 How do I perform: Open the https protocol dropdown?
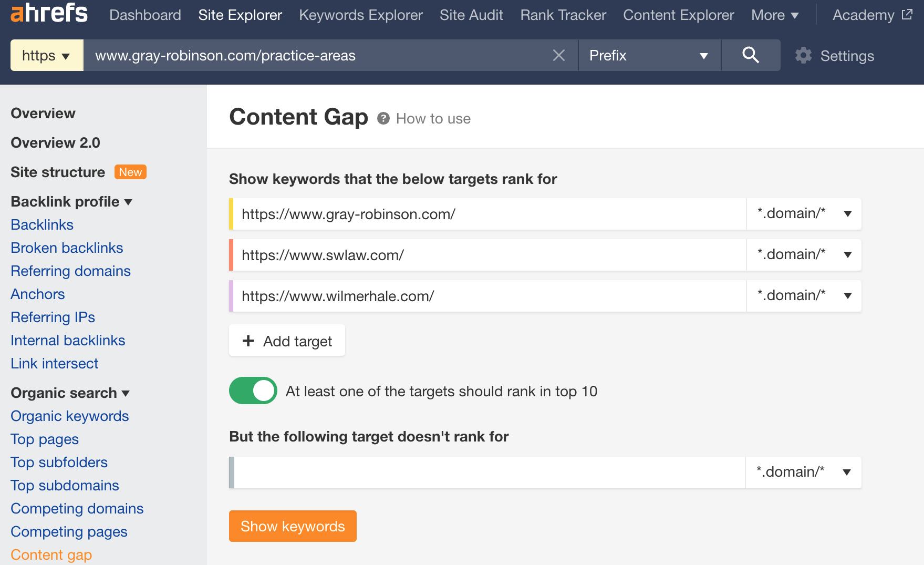46,55
